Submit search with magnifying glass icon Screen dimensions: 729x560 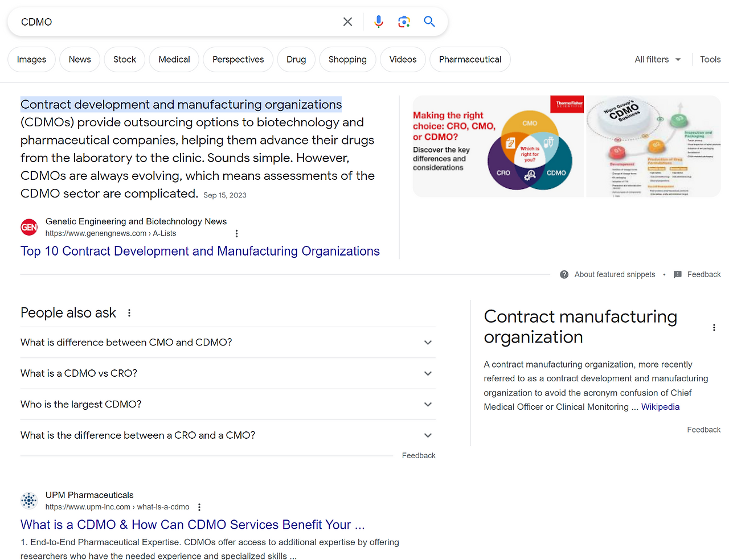click(429, 22)
